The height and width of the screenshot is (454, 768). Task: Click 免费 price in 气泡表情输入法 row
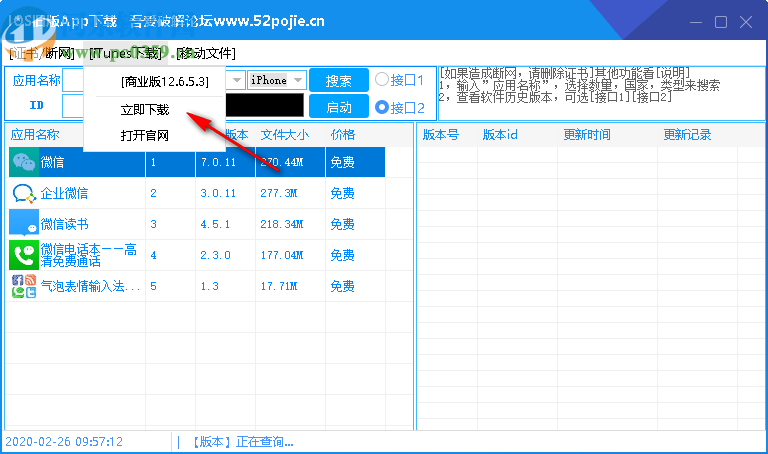pyautogui.click(x=342, y=286)
